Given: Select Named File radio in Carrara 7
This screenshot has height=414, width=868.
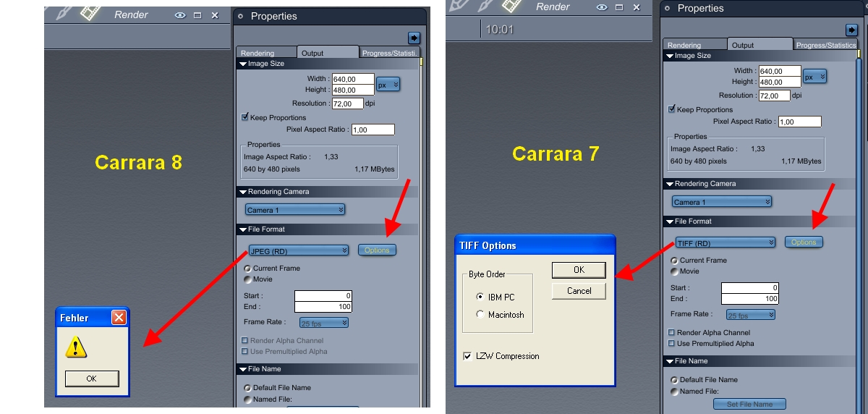Looking at the screenshot, I should [675, 392].
